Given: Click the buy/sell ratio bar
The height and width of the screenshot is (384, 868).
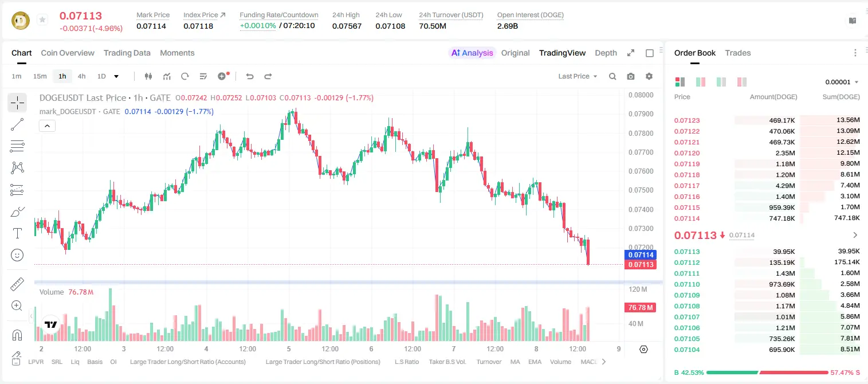Looking at the screenshot, I should pyautogui.click(x=767, y=373).
